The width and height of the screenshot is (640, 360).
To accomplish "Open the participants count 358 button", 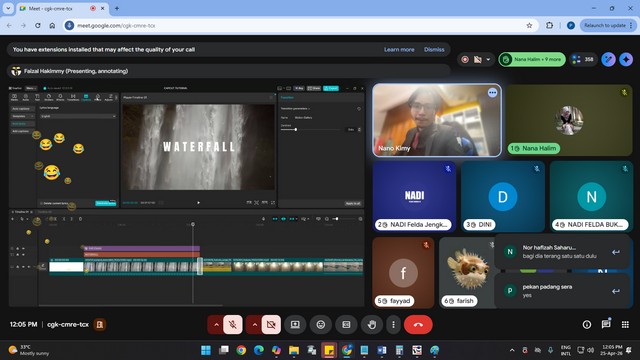I will click(583, 60).
